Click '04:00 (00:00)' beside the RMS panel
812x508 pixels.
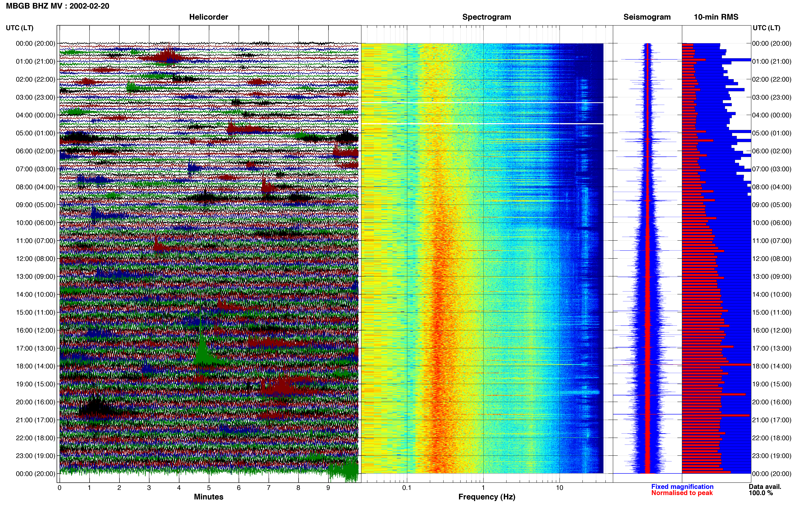coord(772,115)
